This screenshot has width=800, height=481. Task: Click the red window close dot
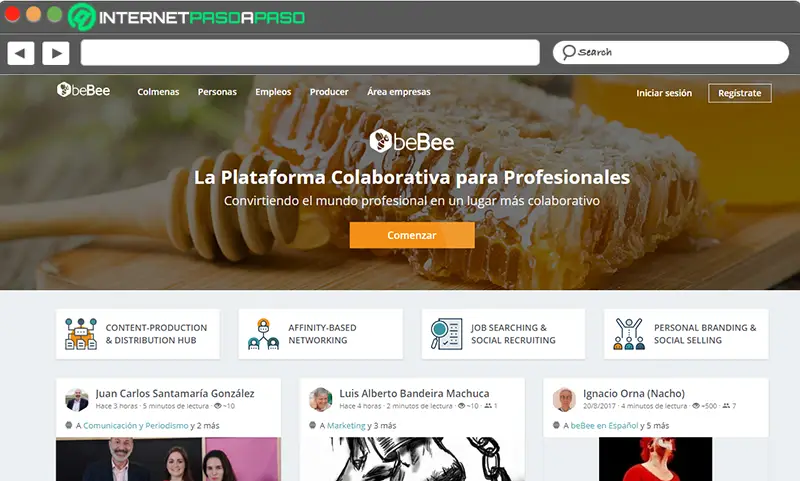pyautogui.click(x=12, y=14)
